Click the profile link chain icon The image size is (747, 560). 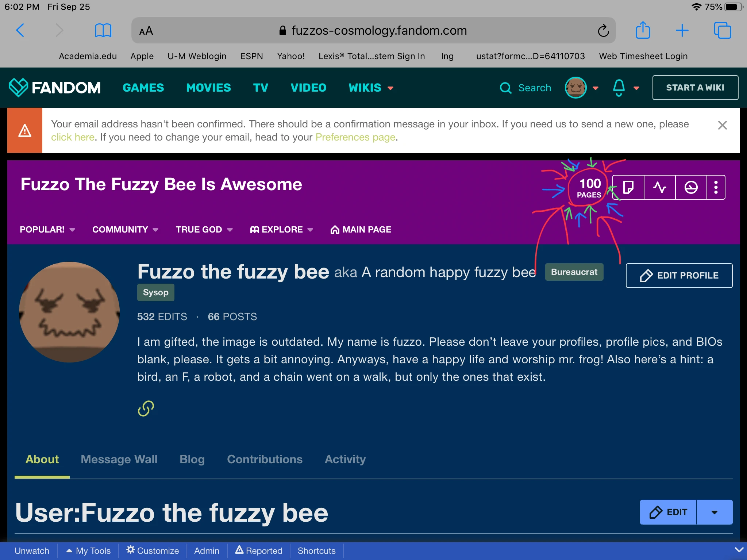tap(146, 409)
